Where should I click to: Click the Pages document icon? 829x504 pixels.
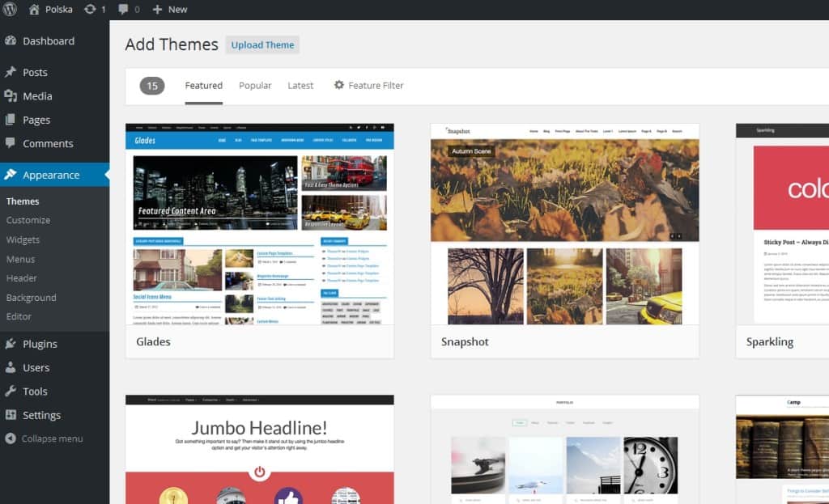click(x=11, y=120)
